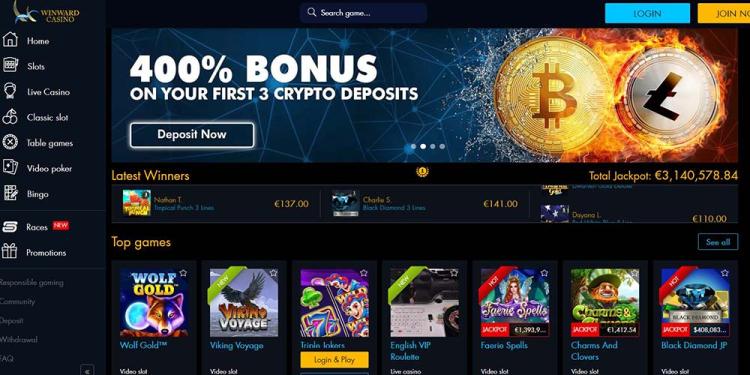Expand Top games via See all
The image size is (750, 375).
pos(718,242)
